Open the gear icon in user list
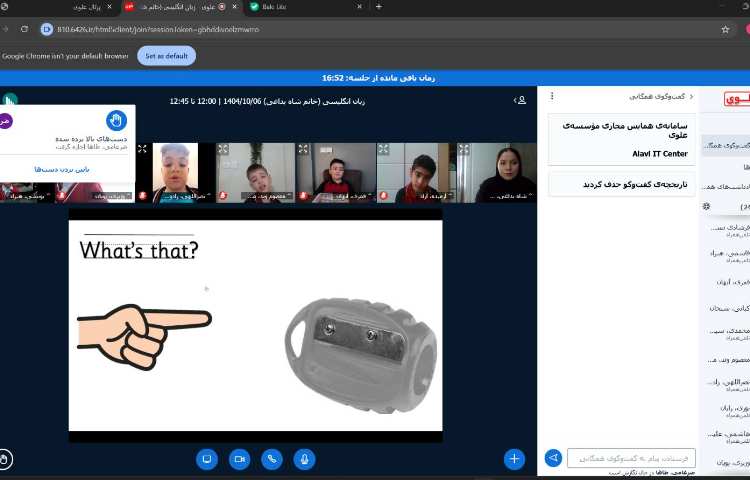This screenshot has height=480, width=750. pyautogui.click(x=706, y=206)
